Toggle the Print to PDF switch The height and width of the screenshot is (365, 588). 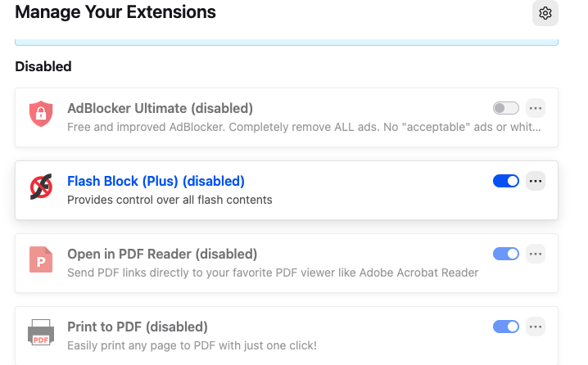click(505, 327)
